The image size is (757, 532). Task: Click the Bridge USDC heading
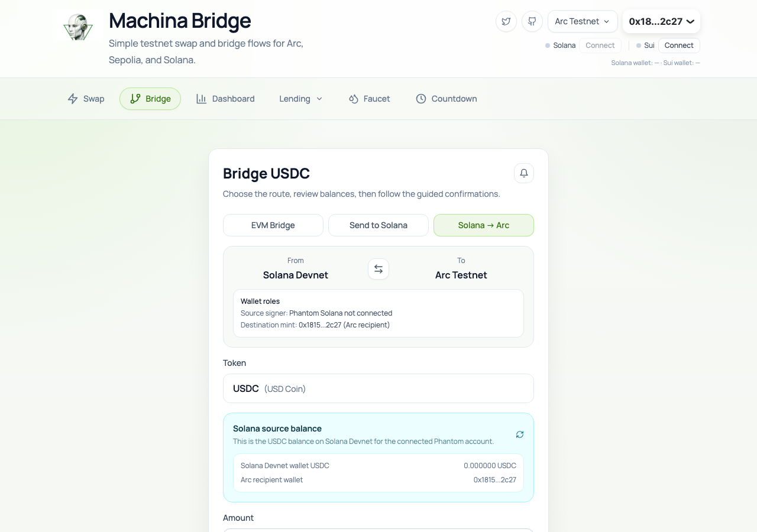266,173
